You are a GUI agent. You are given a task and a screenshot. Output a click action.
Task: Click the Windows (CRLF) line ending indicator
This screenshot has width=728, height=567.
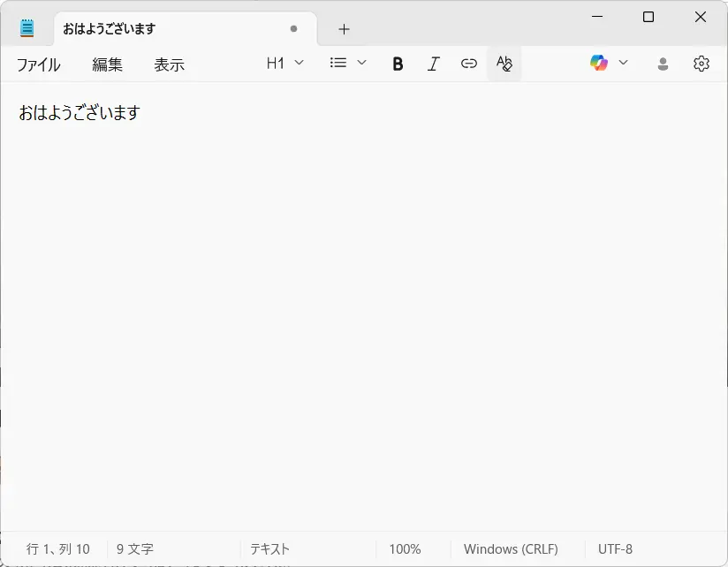pos(511,549)
